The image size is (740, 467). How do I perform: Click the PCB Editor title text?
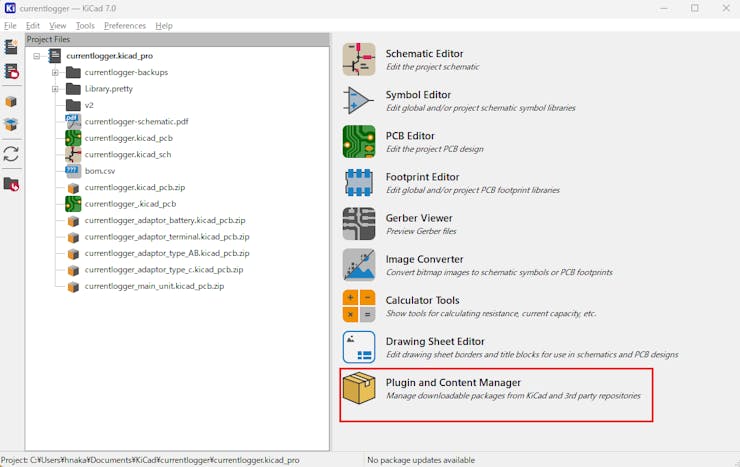tap(410, 136)
